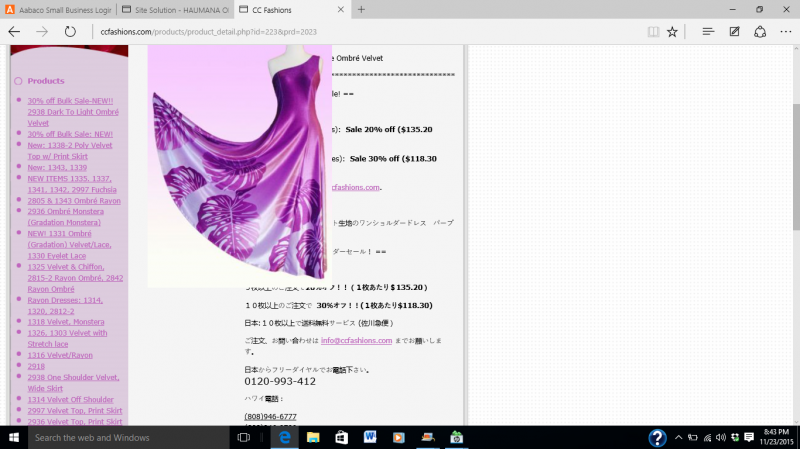Click the purple dress product image
800x449 pixels.
point(240,165)
